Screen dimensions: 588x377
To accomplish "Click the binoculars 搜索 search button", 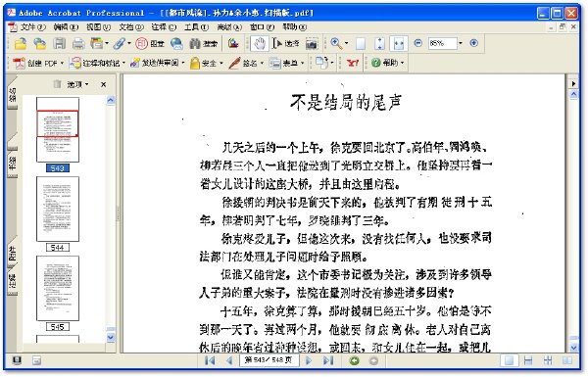I will [x=203, y=44].
